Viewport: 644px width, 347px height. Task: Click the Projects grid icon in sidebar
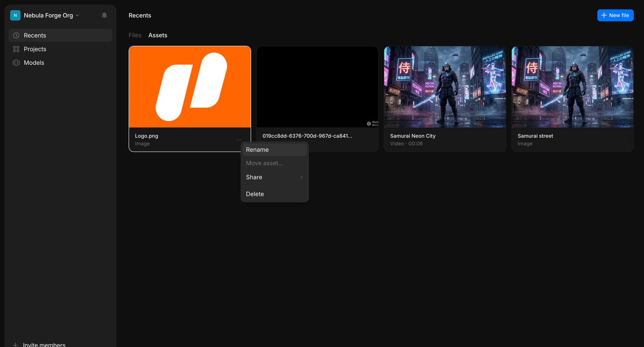(x=16, y=49)
